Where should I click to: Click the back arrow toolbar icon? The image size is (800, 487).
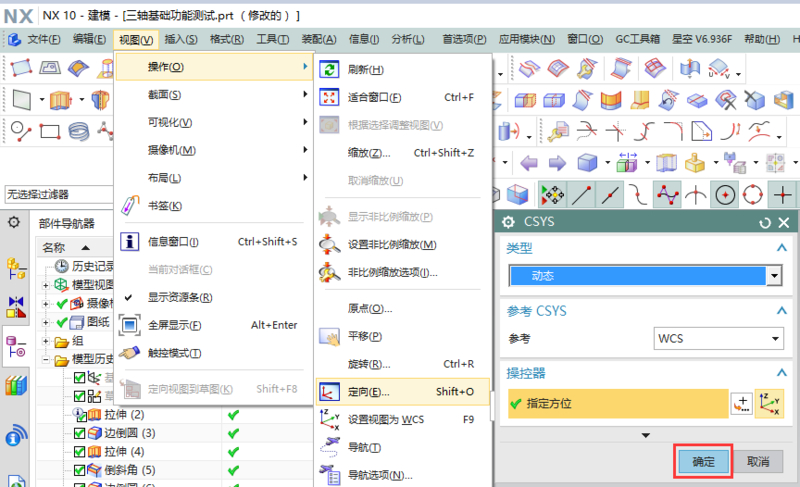529,163
